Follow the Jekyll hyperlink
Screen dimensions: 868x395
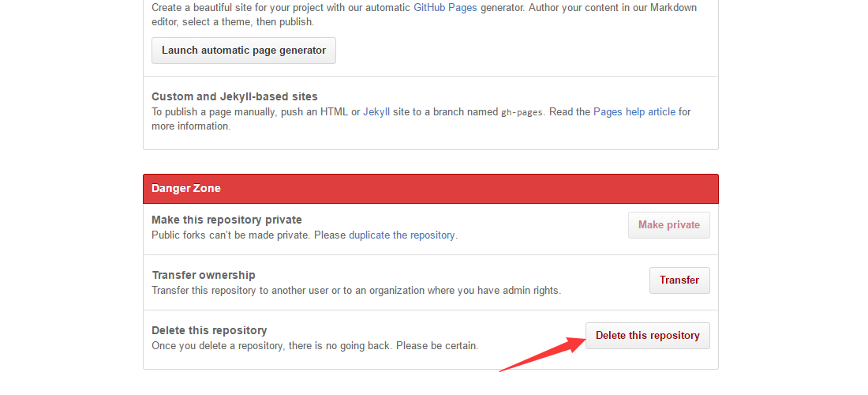tap(376, 112)
